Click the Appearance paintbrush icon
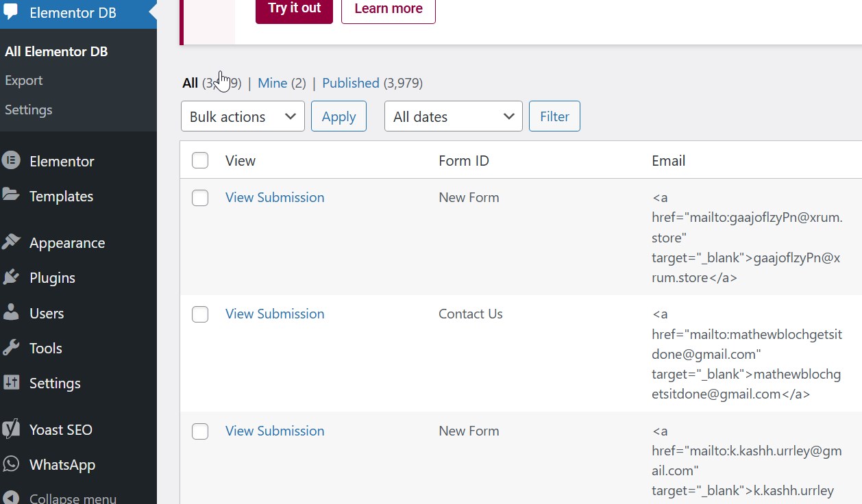Screen dimensions: 862x504 click(10, 242)
